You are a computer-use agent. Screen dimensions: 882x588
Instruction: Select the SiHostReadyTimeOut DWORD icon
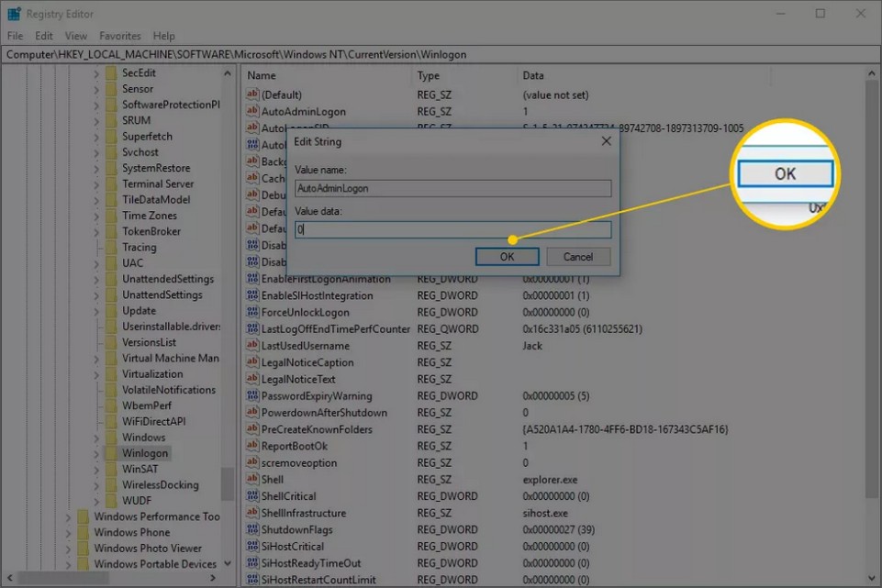252,562
